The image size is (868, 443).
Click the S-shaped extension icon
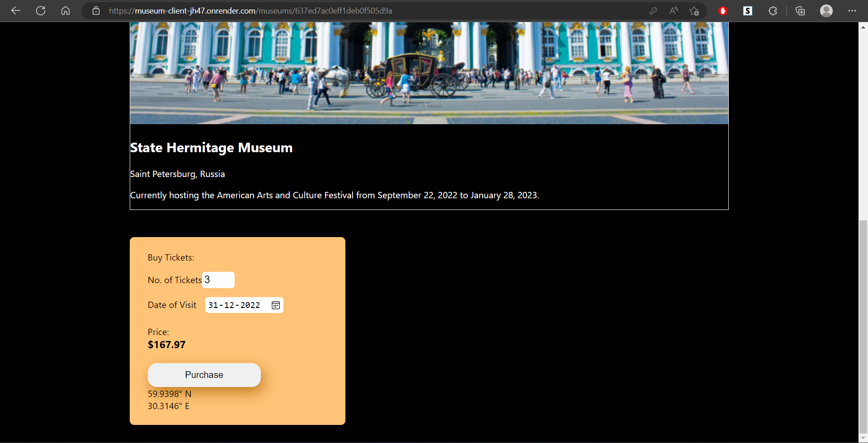(x=747, y=11)
